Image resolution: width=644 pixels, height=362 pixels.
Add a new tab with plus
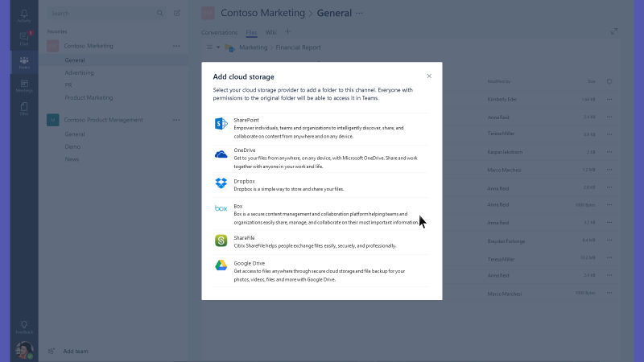pos(287,32)
